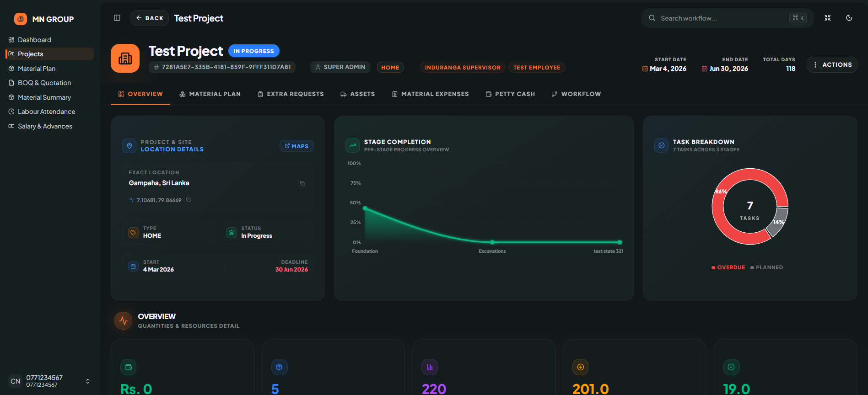
Task: Open Dashboard in the sidebar
Action: (x=49, y=40)
